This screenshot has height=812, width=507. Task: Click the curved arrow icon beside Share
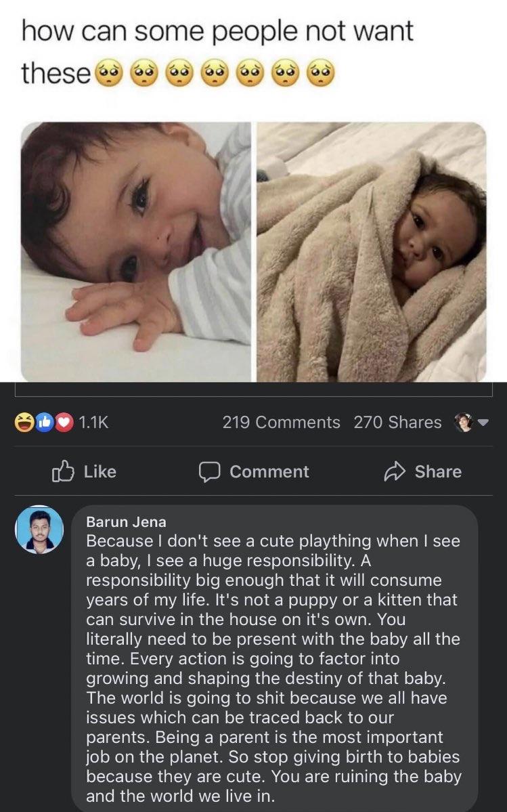[x=395, y=471]
